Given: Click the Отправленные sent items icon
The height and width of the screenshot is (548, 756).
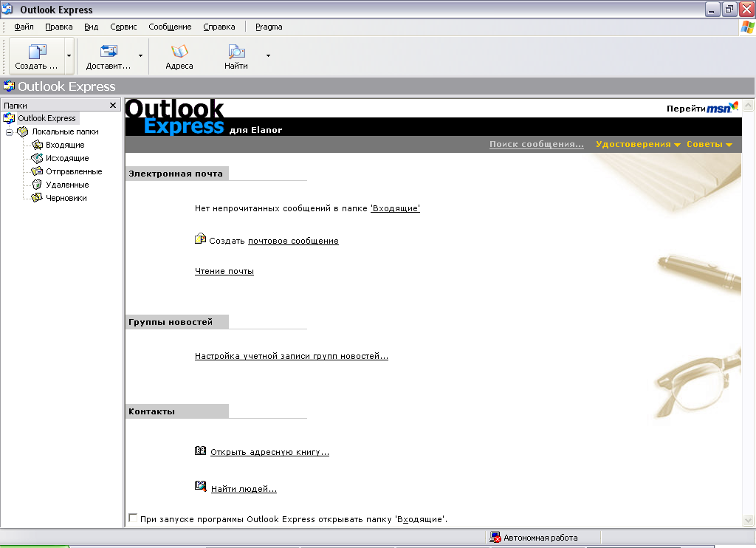Looking at the screenshot, I should pyautogui.click(x=37, y=171).
